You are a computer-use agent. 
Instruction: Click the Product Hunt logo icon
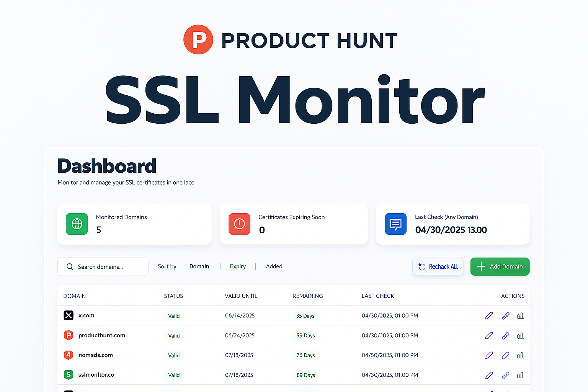coord(198,40)
